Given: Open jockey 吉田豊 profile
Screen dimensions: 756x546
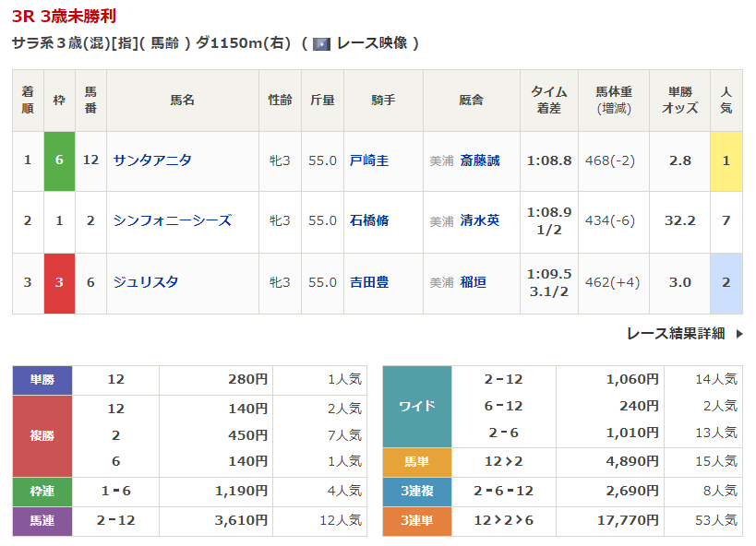Looking at the screenshot, I should pos(369,282).
